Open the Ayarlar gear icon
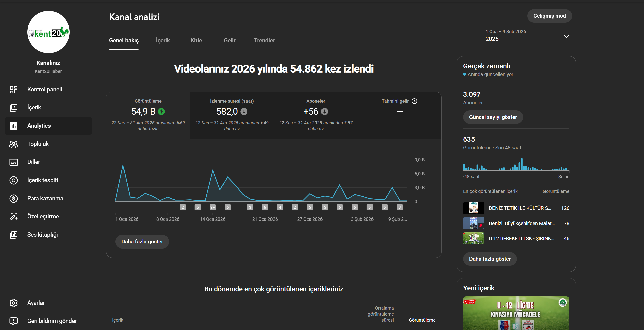The height and width of the screenshot is (330, 644). (14, 303)
